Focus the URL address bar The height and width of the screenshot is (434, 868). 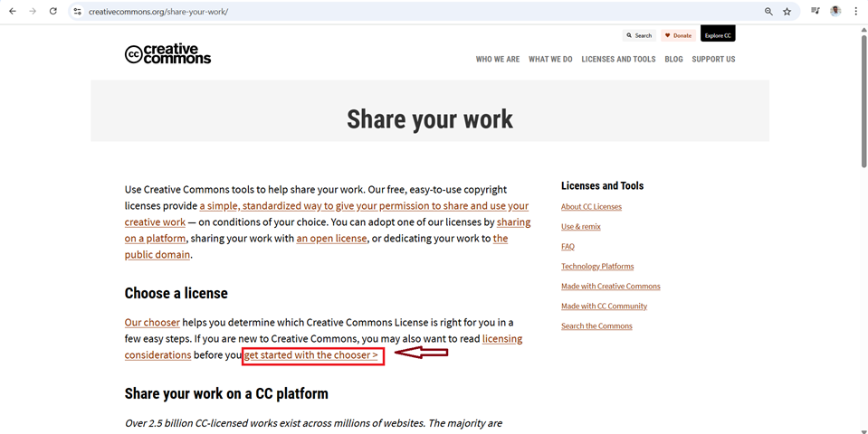(421, 11)
